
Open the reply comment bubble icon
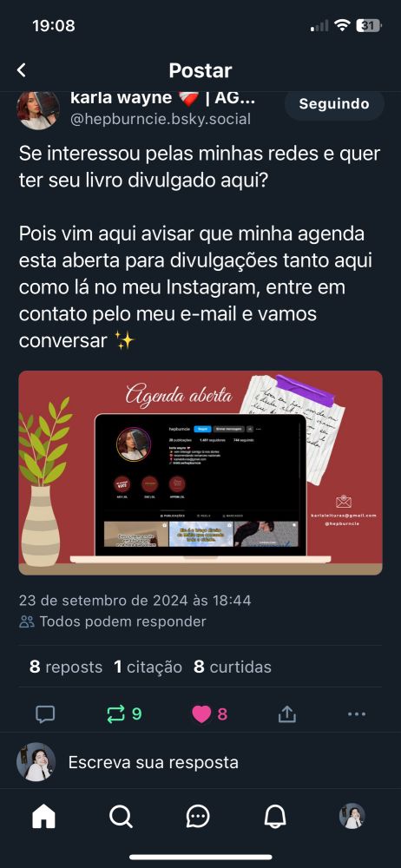click(45, 714)
